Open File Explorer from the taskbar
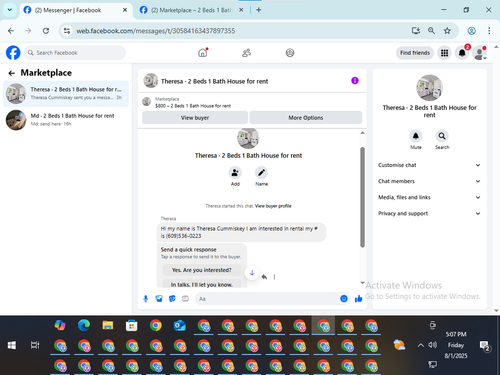The height and width of the screenshot is (375, 500). [x=108, y=325]
